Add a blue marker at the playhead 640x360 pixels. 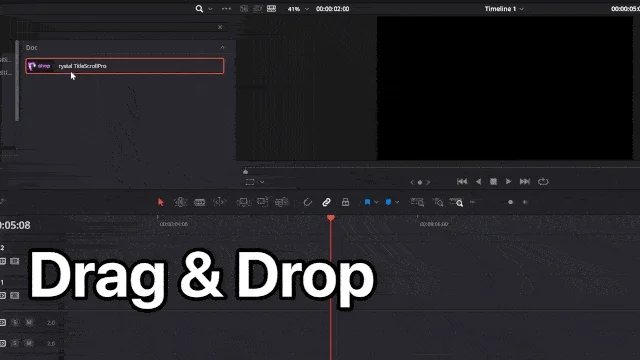click(388, 202)
